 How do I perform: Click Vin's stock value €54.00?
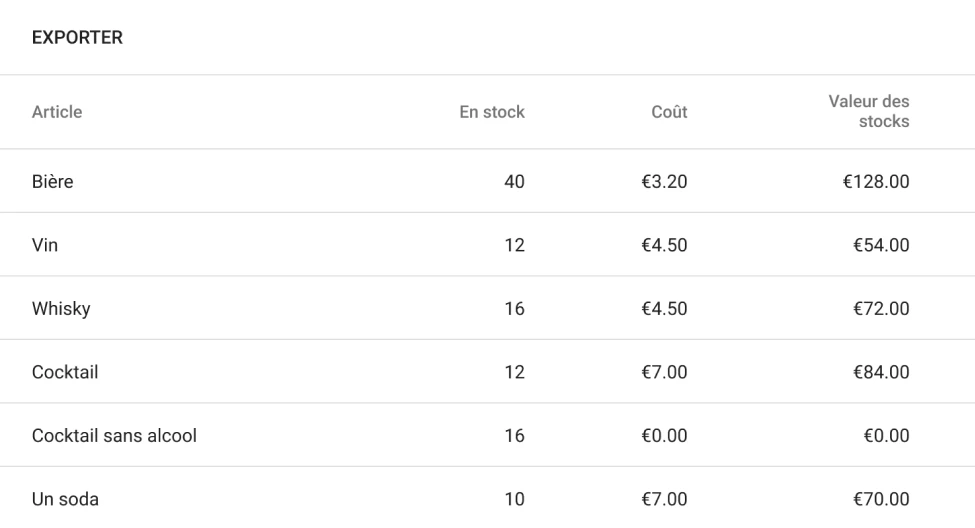pos(880,245)
